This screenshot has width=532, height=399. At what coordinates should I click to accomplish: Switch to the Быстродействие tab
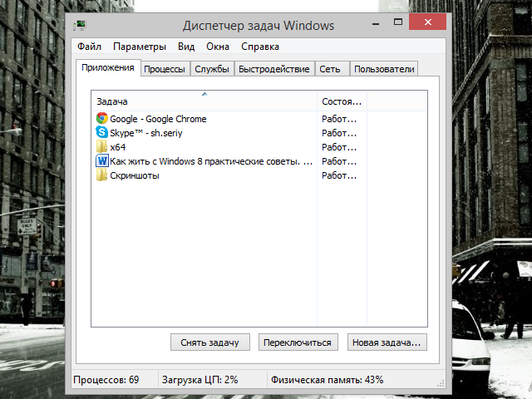coord(273,69)
